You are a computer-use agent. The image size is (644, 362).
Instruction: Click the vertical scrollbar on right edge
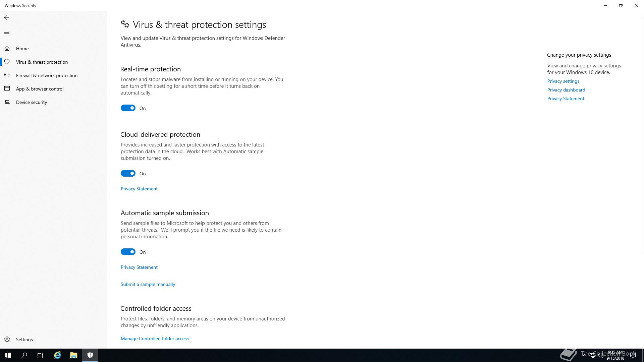(x=643, y=134)
